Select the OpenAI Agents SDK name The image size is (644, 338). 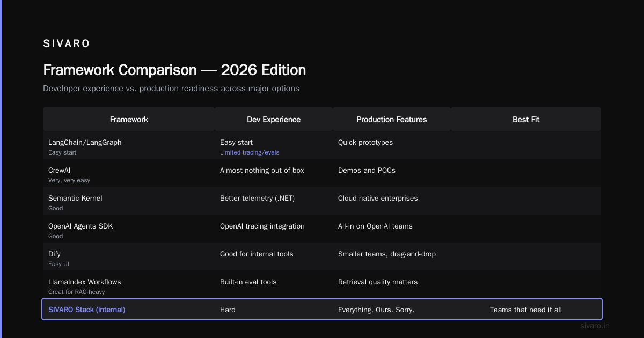tap(80, 226)
